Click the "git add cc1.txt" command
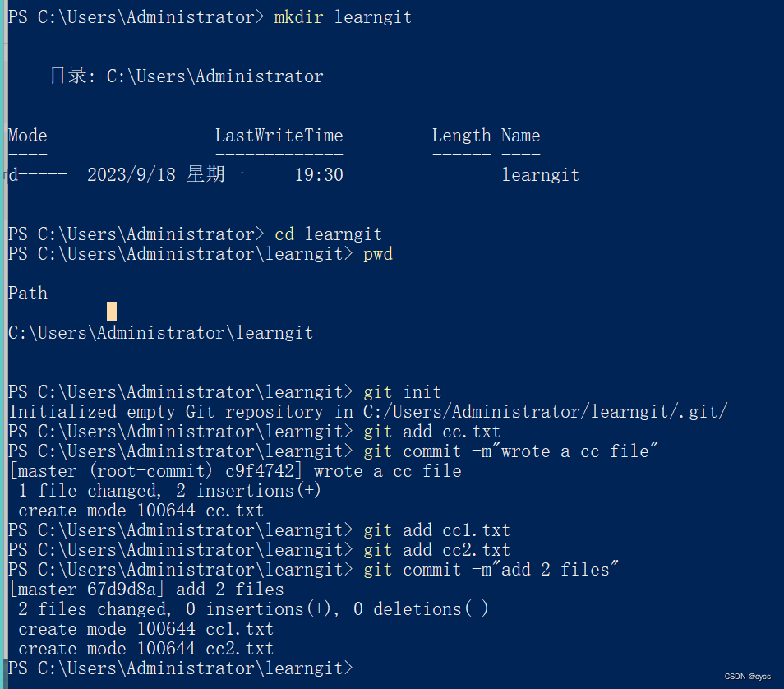Viewport: 784px width, 689px height. [x=436, y=530]
